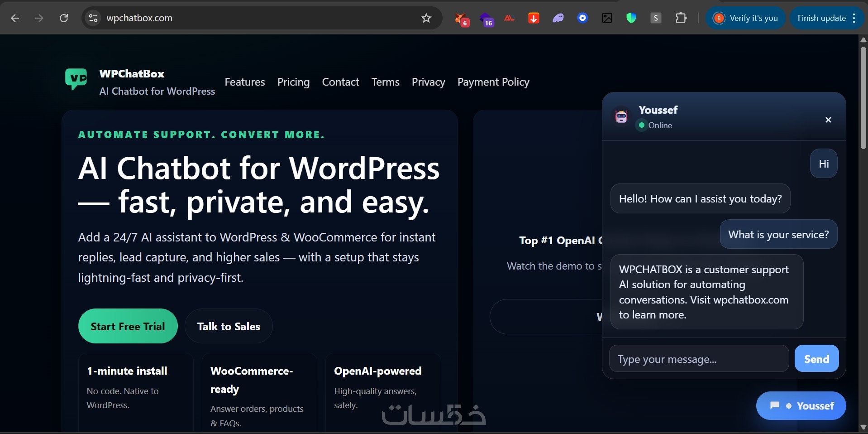Click the 'AI Chatbot for WordPress' logo subtitle

pos(157,92)
